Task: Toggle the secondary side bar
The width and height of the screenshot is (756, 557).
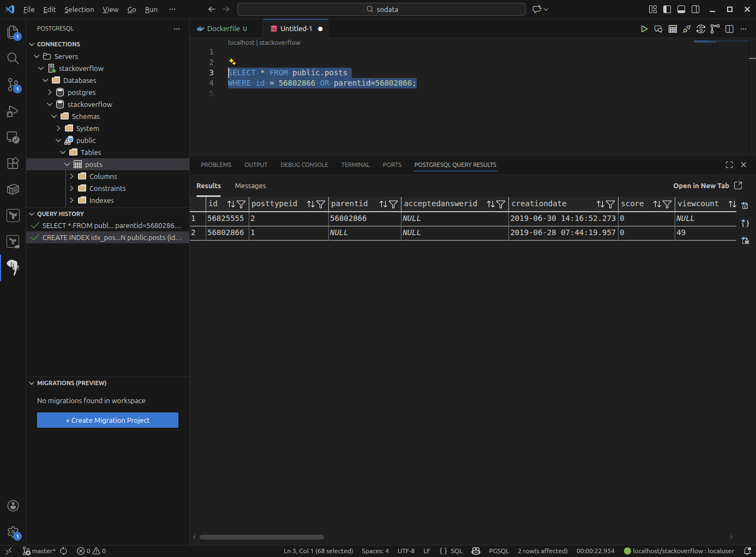Action: click(x=695, y=9)
